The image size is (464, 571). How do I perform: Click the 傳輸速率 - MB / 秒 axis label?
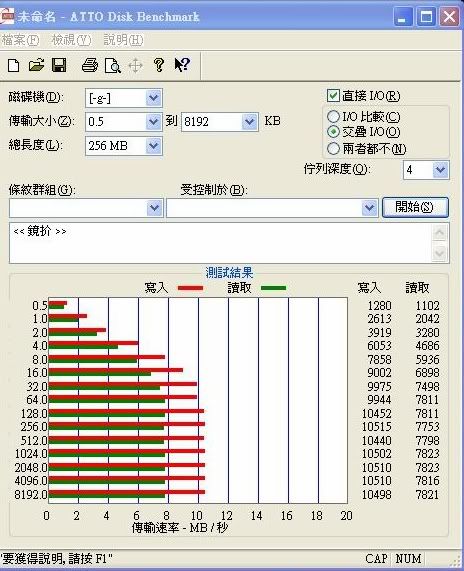point(180,527)
